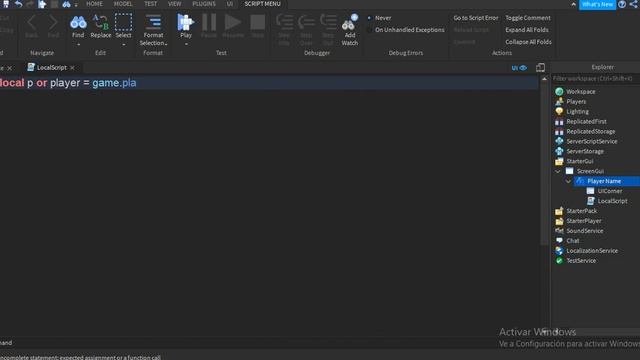640x360 pixels.
Task: Switch to the SCRIPT MENU tab
Action: pos(262,4)
